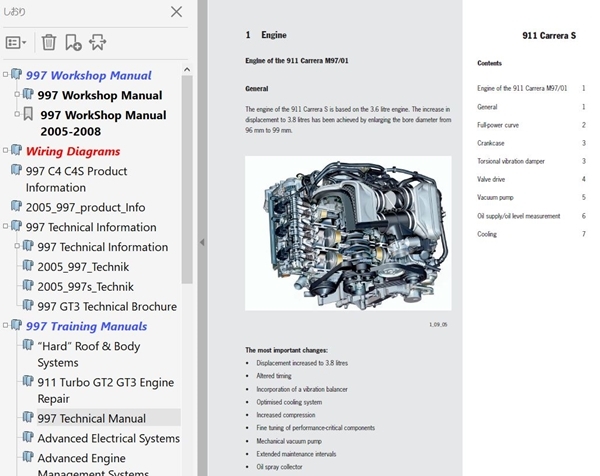Click bookmark icon beside Wiring Diagrams

point(16,150)
